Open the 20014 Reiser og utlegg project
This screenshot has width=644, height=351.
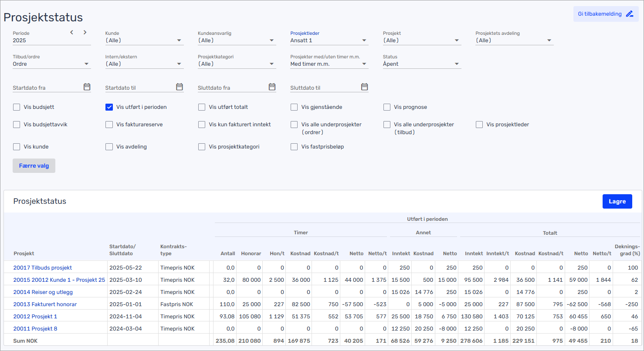pyautogui.click(x=43, y=292)
